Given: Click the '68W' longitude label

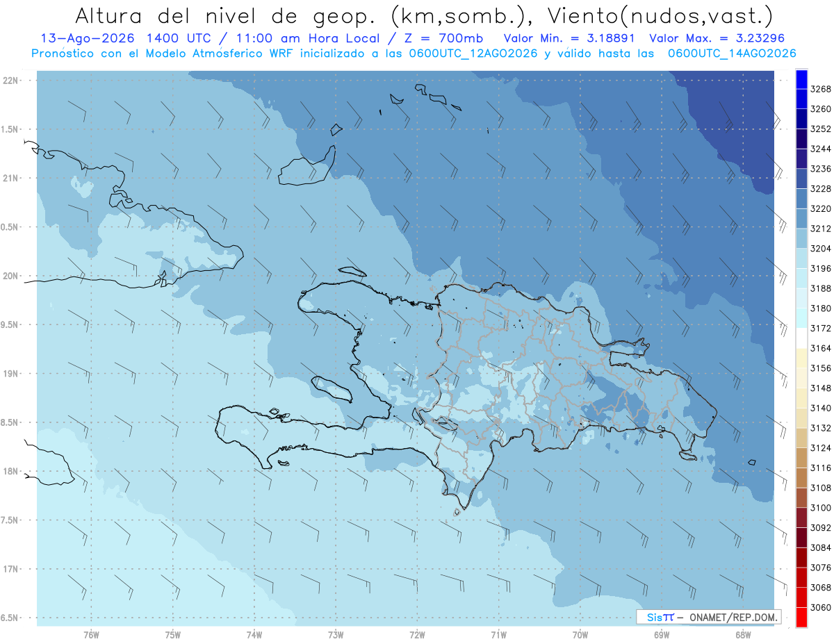Looking at the screenshot, I should coord(742,634).
